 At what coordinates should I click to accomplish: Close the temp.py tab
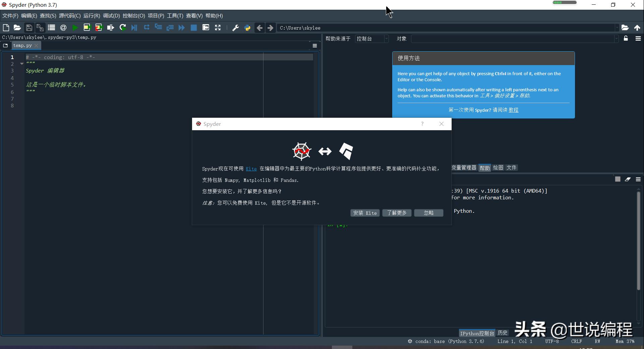36,45
